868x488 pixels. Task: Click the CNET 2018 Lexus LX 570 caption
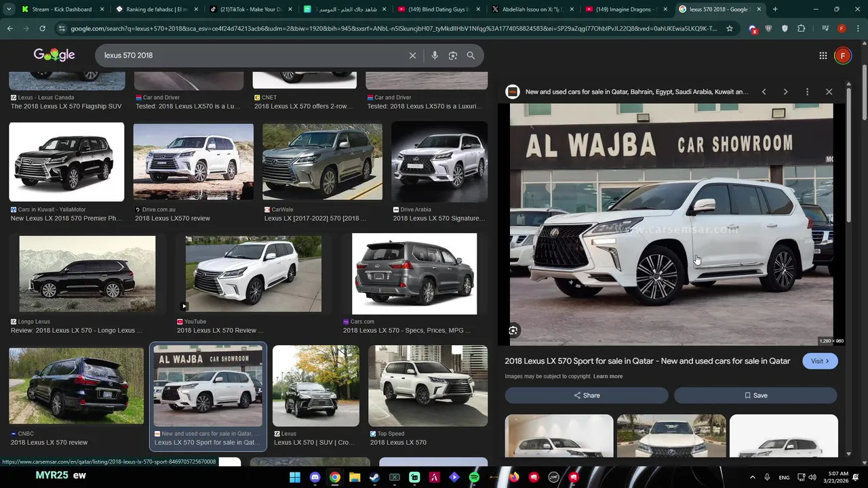(303, 106)
